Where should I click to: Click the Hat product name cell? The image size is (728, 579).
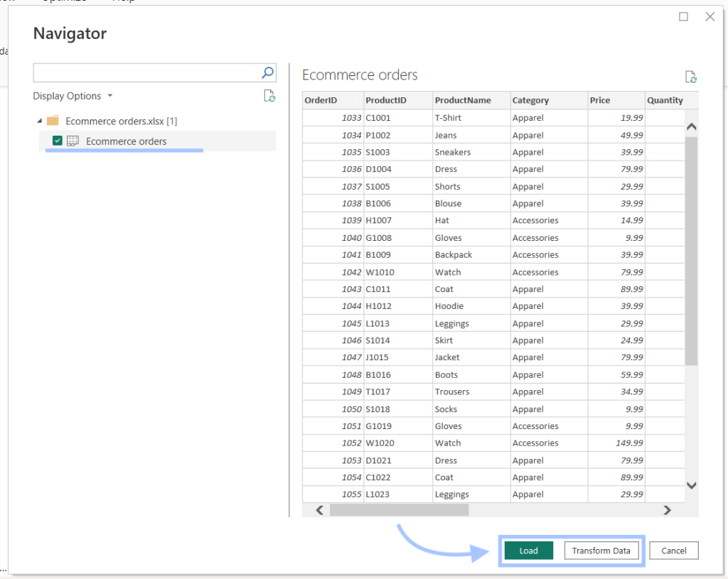pos(471,220)
